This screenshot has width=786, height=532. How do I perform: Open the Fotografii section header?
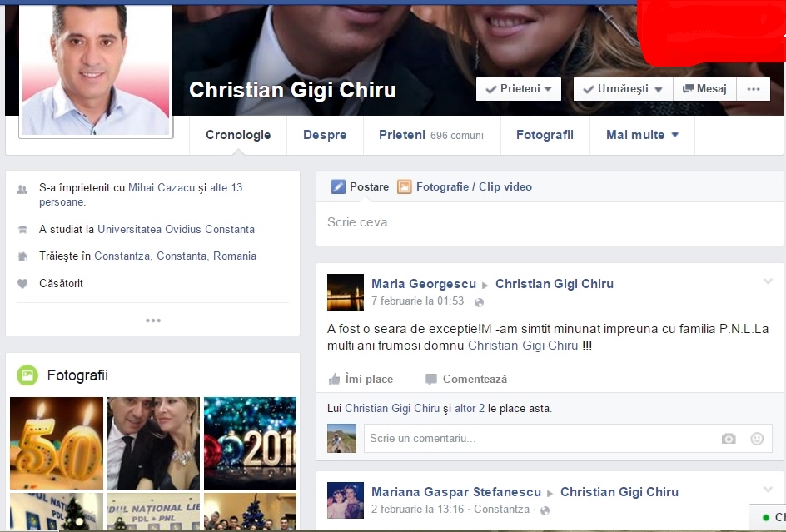pyautogui.click(x=77, y=375)
